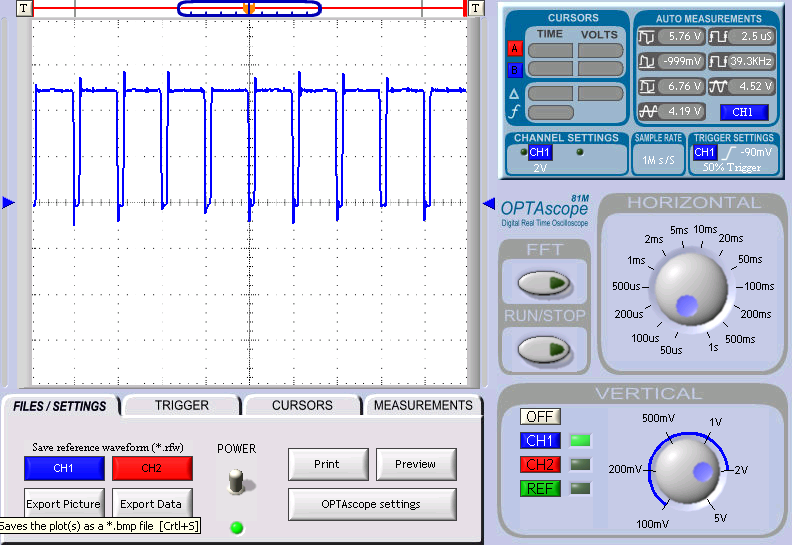The image size is (792, 545).
Task: Open the CH1 selector in Channel Settings
Action: tap(540, 152)
